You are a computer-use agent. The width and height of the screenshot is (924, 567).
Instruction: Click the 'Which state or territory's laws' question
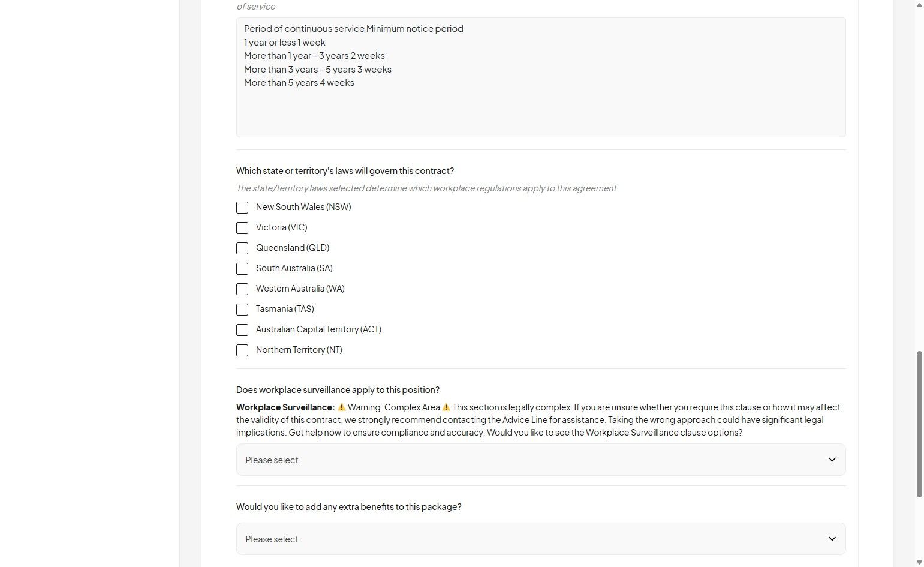pos(345,171)
